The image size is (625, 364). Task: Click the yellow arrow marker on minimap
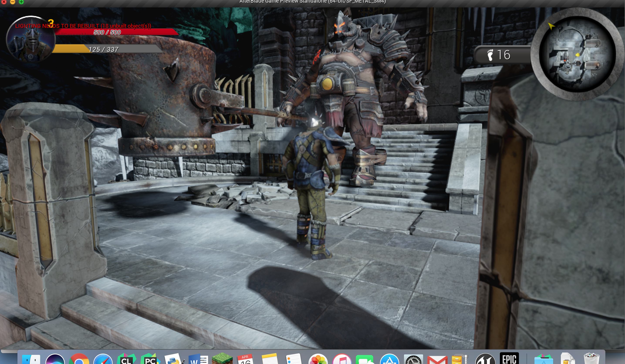click(x=551, y=26)
